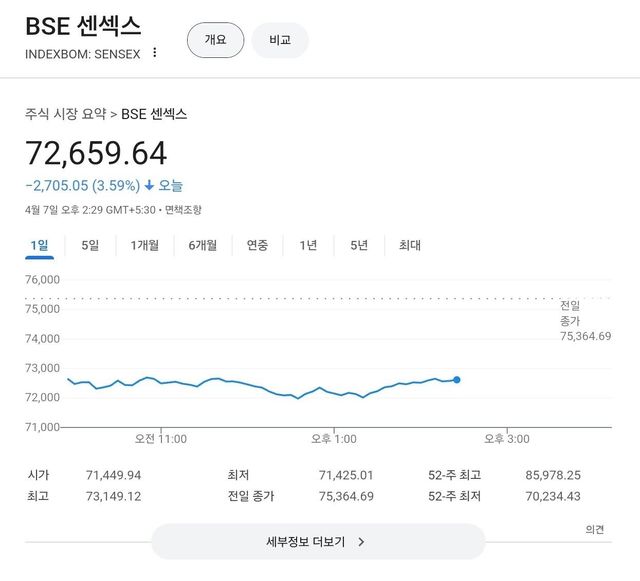Show the 1개월 chart range
Screen dimensions: 640x581
pos(144,246)
